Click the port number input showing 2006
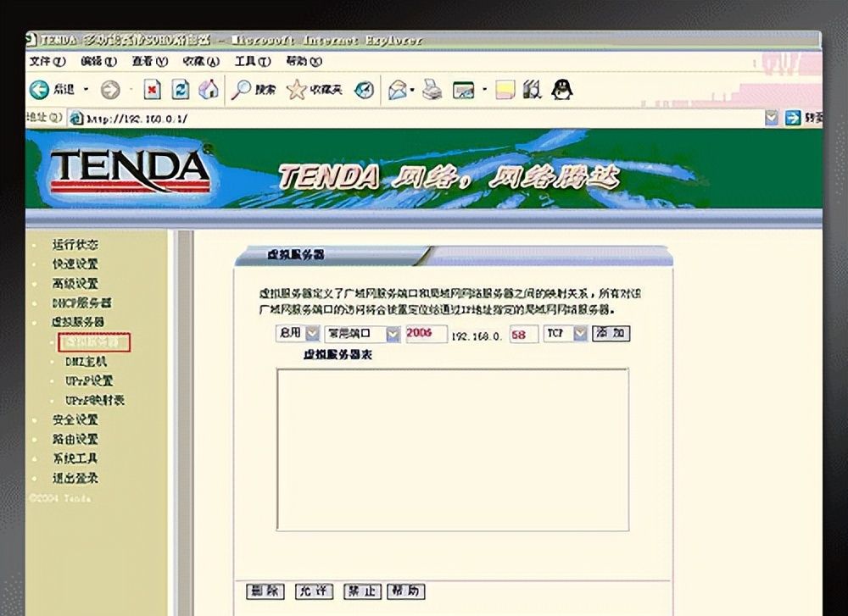The height and width of the screenshot is (616, 848). [427, 334]
